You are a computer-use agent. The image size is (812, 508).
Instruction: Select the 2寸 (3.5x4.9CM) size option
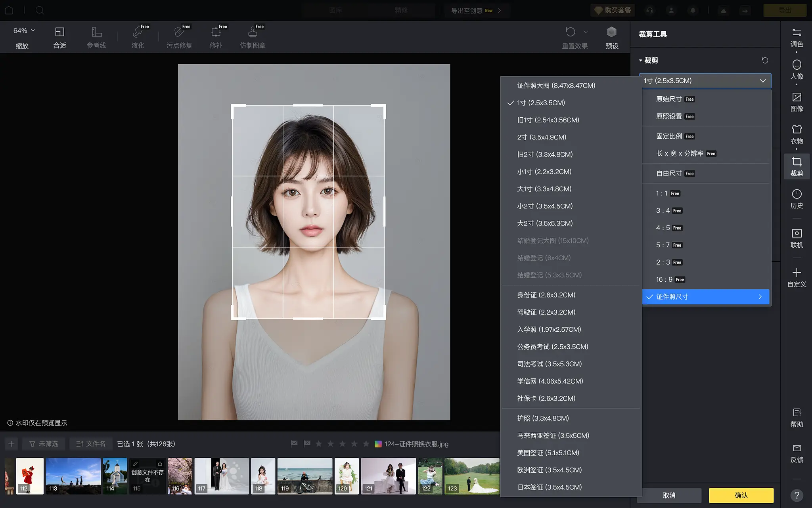541,137
